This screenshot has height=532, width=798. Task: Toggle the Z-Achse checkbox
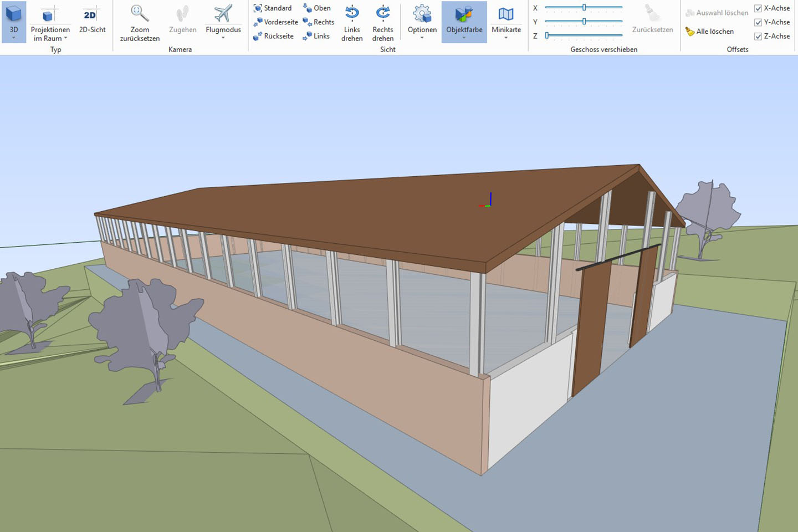pyautogui.click(x=758, y=36)
